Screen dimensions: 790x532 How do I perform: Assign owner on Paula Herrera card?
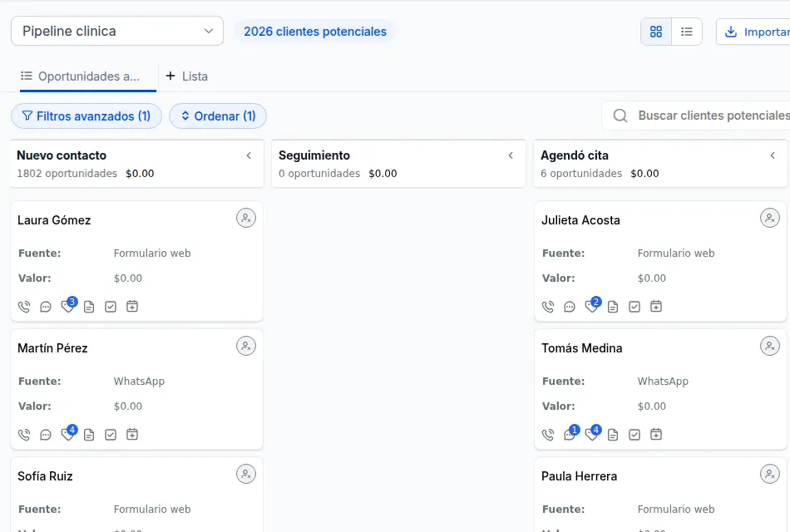click(770, 474)
